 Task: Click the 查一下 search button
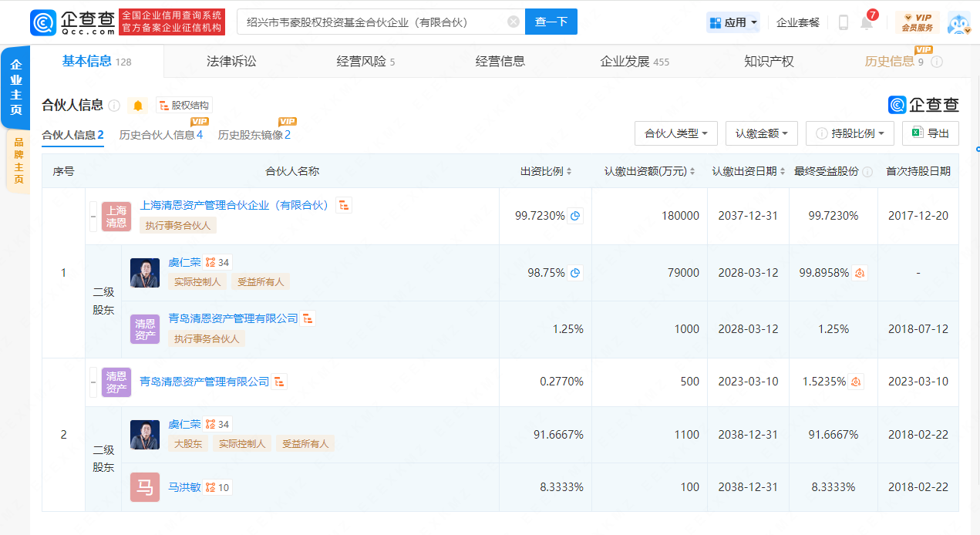point(551,22)
